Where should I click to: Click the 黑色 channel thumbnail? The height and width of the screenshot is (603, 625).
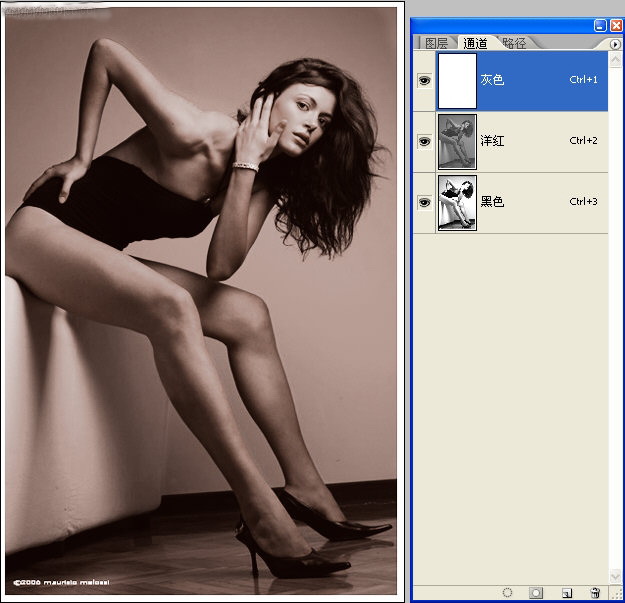457,202
